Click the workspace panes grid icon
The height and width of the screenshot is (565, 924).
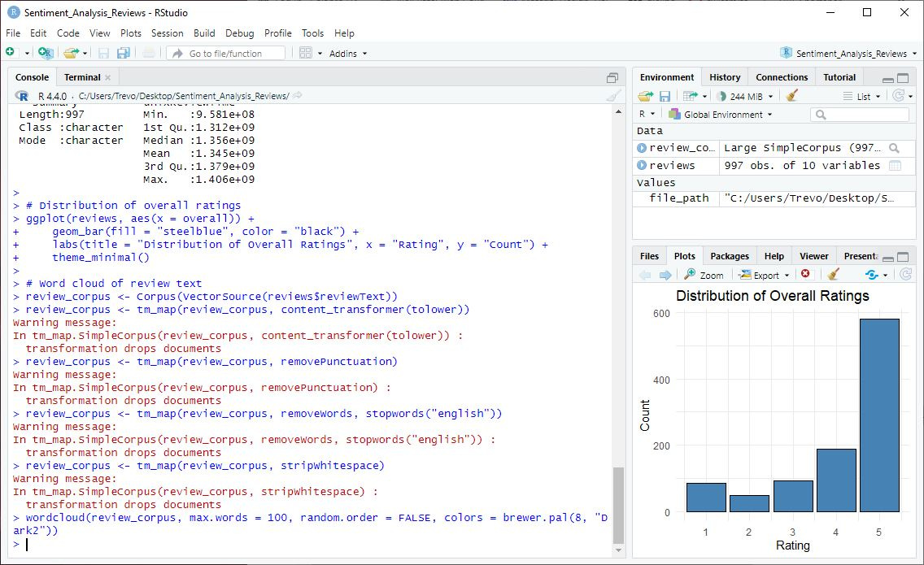tap(305, 53)
